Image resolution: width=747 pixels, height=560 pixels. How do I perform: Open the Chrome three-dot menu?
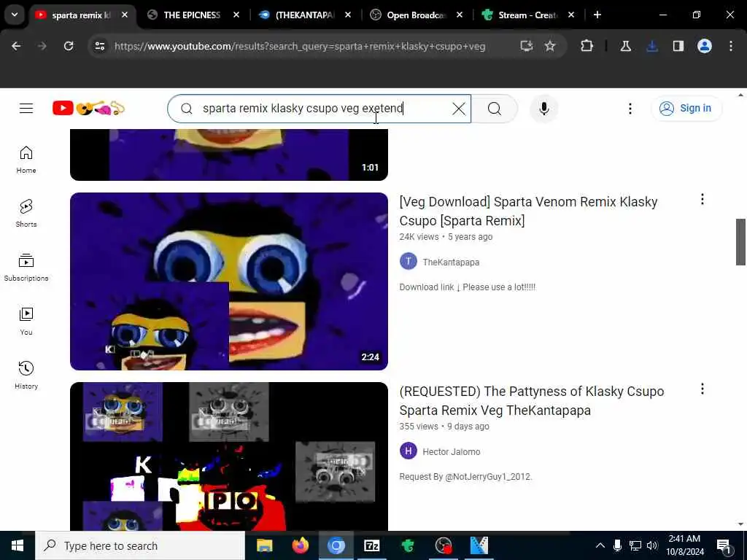pyautogui.click(x=731, y=46)
